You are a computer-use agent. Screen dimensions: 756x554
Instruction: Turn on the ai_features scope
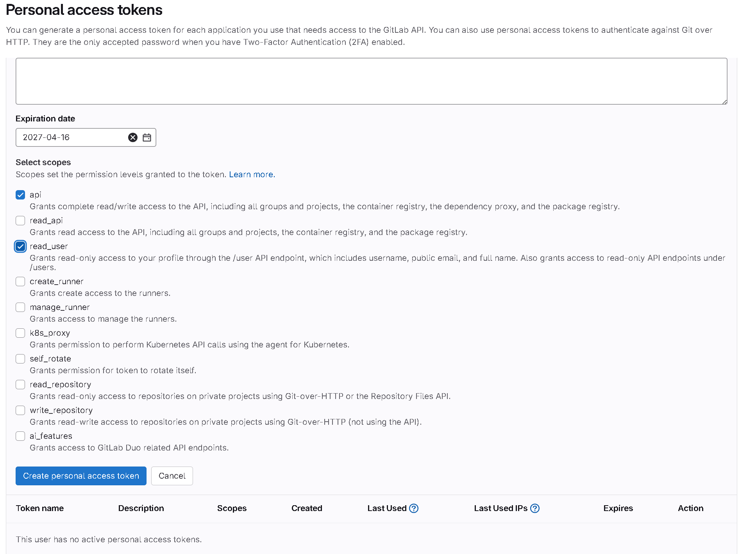(20, 436)
